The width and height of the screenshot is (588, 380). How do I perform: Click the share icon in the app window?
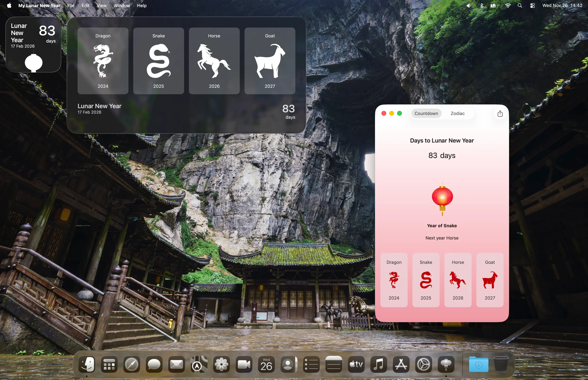(x=500, y=113)
